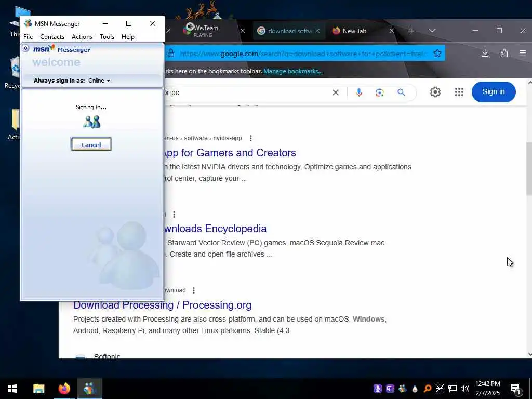532x399 pixels.
Task: Open the Firefox extensions puzzle icon
Action: pos(504,53)
